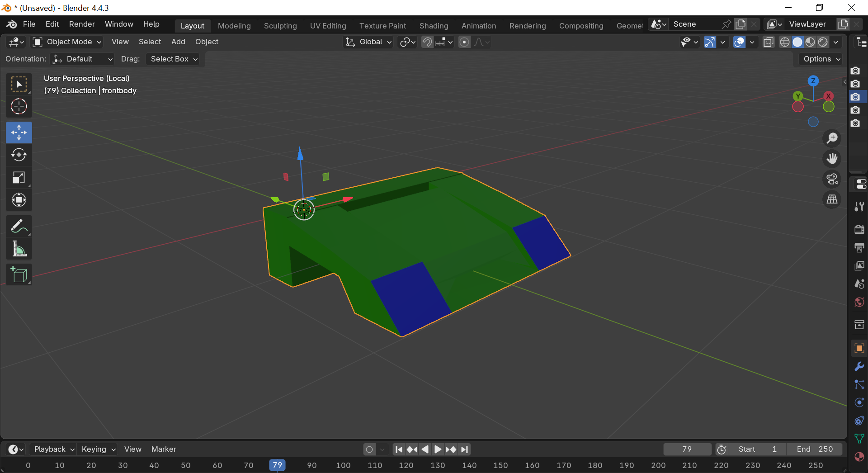
Task: Switch to orthographic/perspective grid view
Action: click(x=832, y=199)
